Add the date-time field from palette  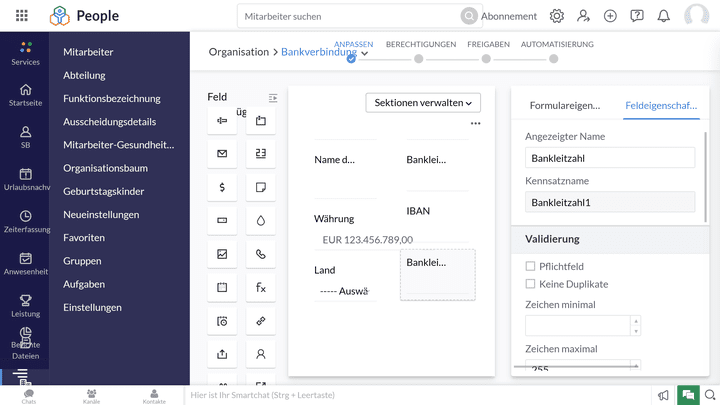click(x=222, y=321)
